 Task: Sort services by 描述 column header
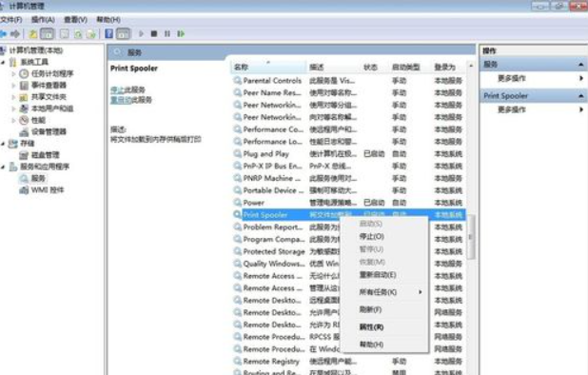[334, 68]
